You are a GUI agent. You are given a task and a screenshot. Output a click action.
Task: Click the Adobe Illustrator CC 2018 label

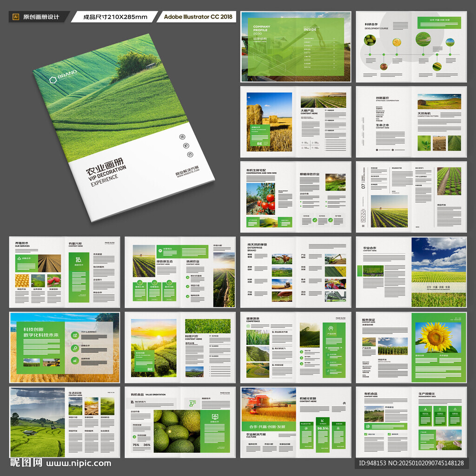tap(198, 17)
